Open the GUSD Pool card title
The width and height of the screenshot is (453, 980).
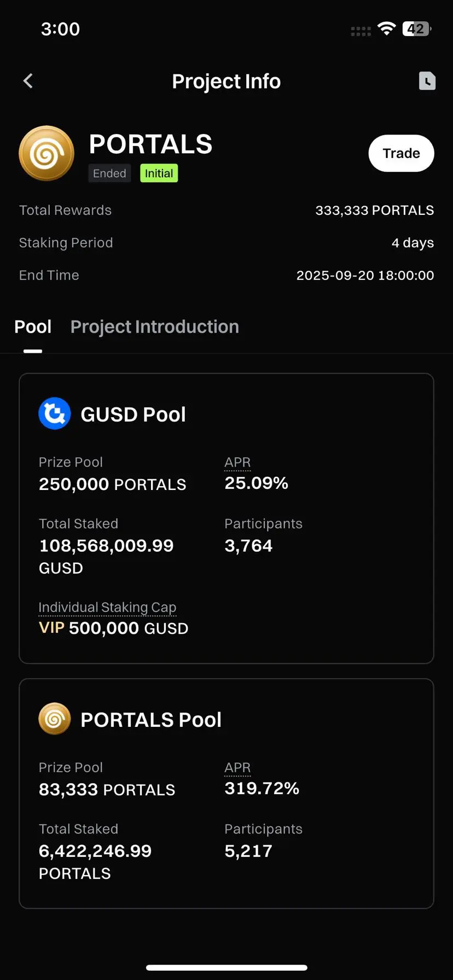coord(133,415)
